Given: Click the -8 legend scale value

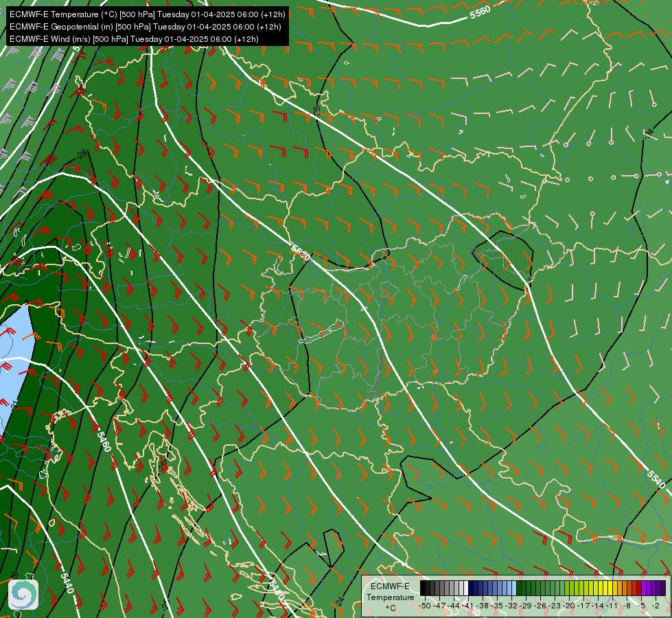Looking at the screenshot, I should (x=627, y=606).
